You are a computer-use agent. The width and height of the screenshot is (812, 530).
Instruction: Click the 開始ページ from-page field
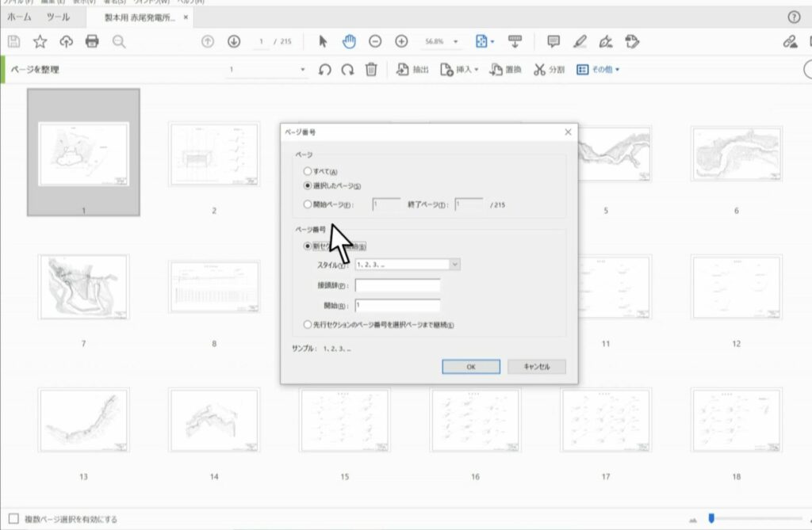click(386, 204)
